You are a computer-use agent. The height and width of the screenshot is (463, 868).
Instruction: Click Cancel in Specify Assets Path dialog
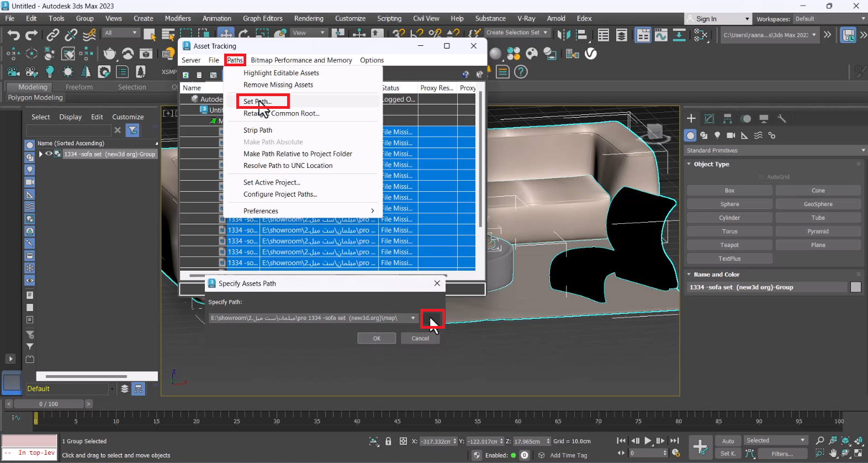(x=420, y=338)
